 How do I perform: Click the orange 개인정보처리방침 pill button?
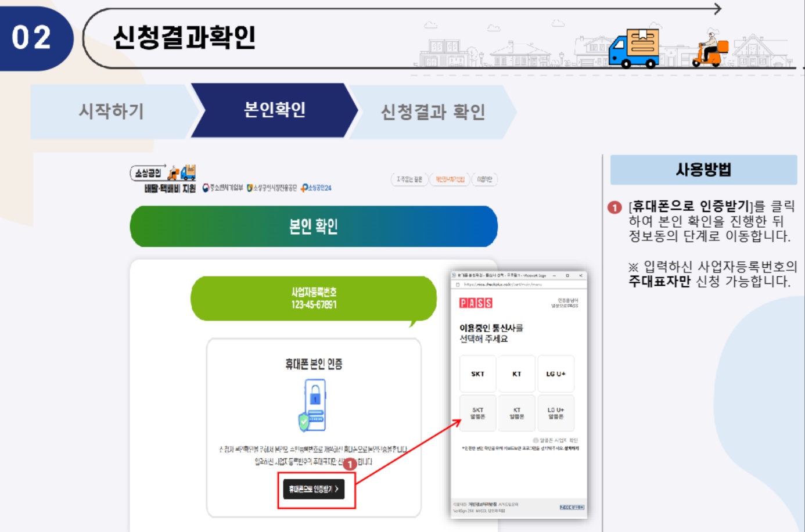450,179
